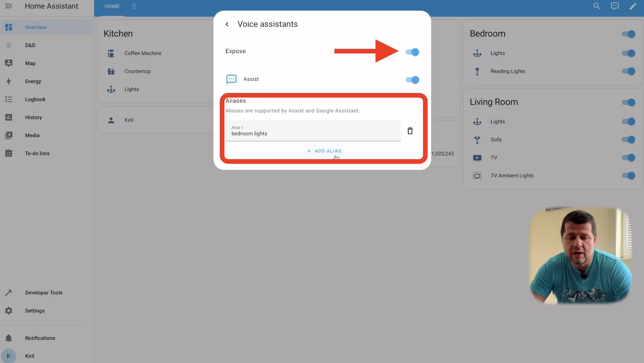Open the Energy page in sidebar
Image resolution: width=644 pixels, height=363 pixels.
tap(47, 81)
